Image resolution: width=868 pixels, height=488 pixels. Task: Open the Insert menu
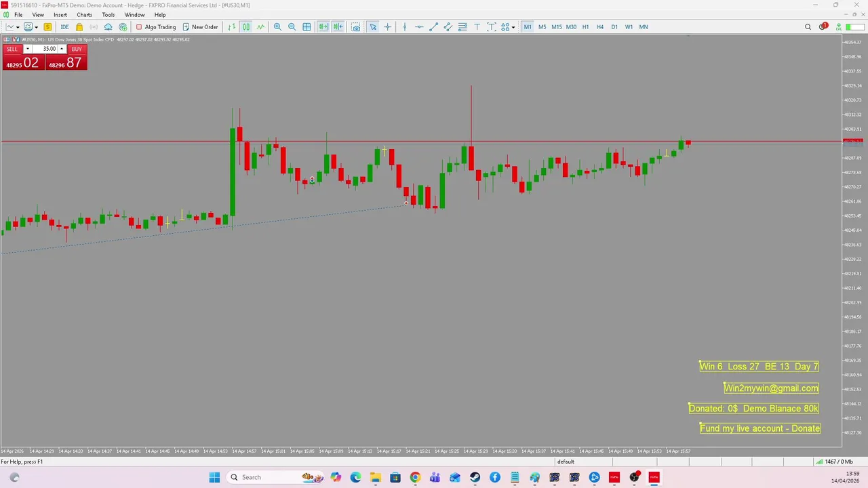coord(60,15)
